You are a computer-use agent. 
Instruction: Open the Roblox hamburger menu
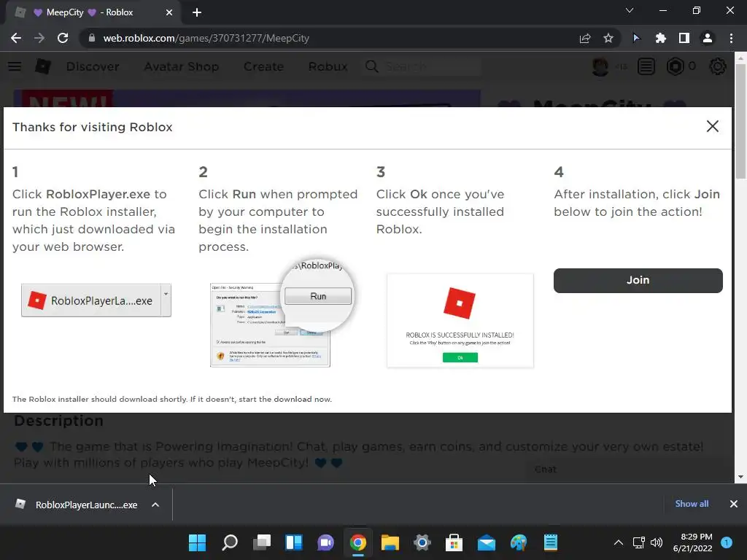click(15, 66)
